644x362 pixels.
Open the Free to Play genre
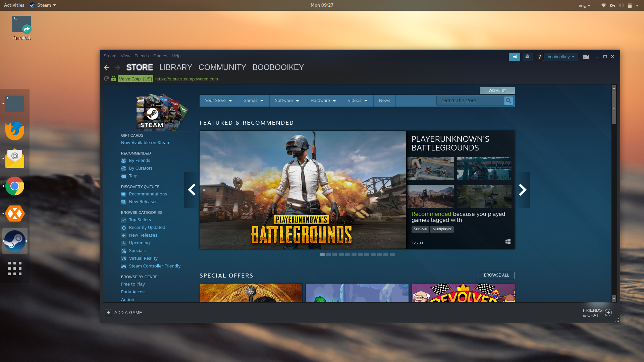tap(133, 284)
